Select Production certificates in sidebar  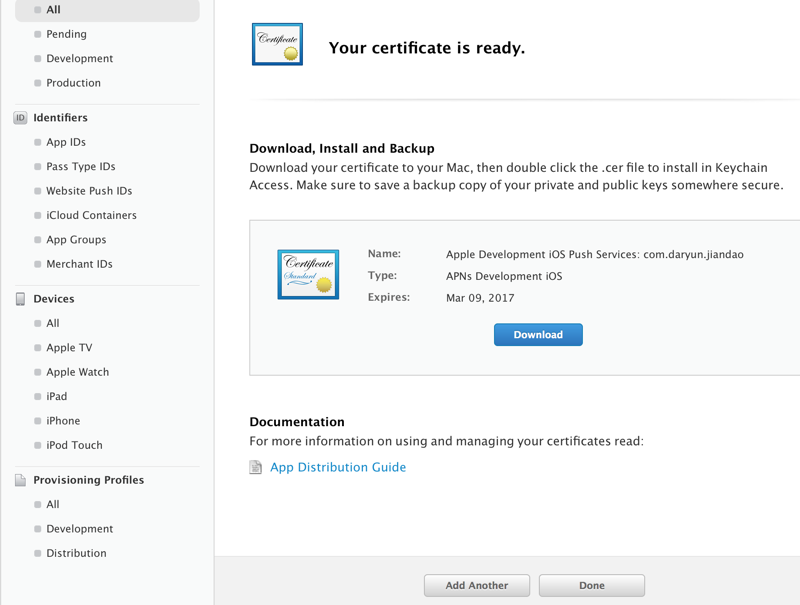(x=73, y=83)
